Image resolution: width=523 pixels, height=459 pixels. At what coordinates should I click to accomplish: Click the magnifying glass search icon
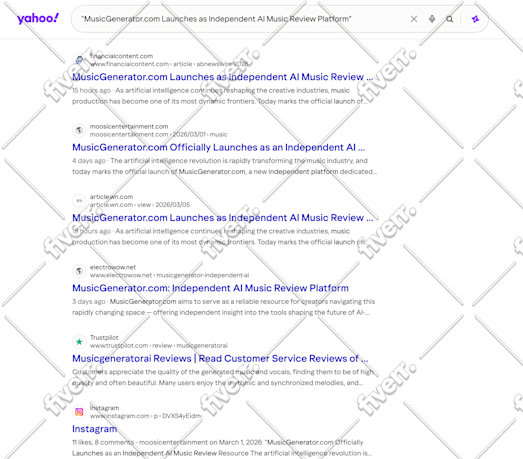pos(450,19)
